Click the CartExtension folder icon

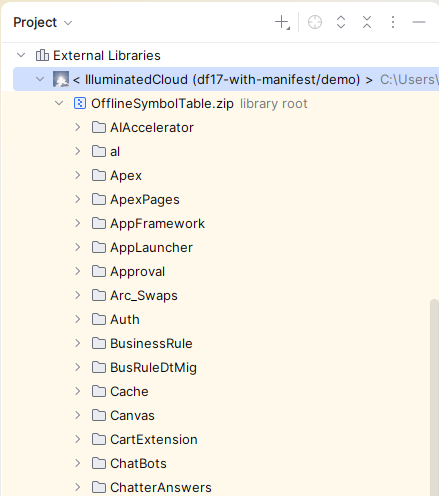point(99,439)
